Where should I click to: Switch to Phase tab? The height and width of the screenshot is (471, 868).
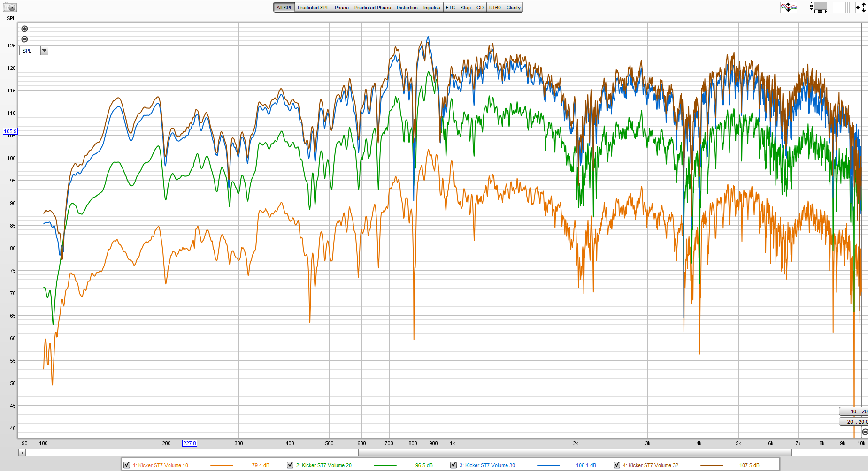pyautogui.click(x=341, y=8)
